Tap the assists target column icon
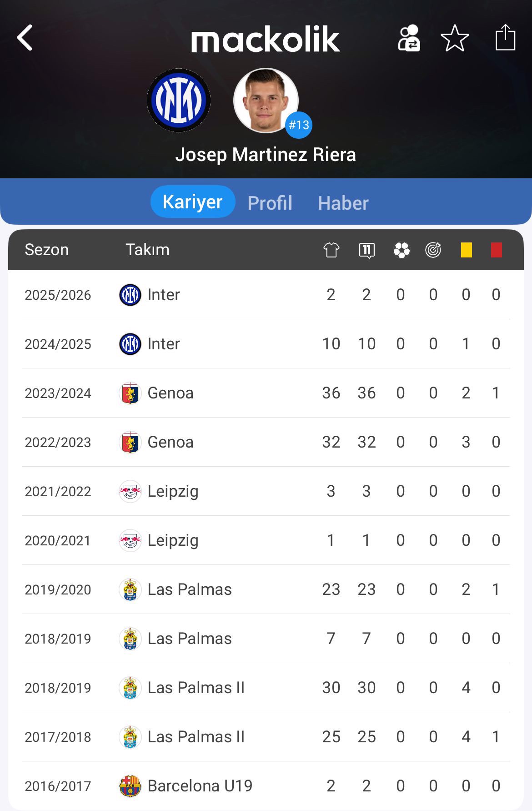This screenshot has height=811, width=532. tap(433, 250)
